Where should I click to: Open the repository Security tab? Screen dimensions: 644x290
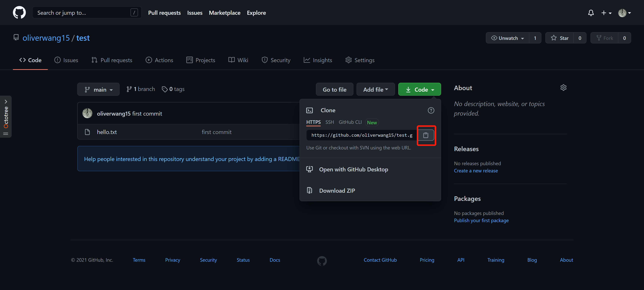[x=276, y=60]
